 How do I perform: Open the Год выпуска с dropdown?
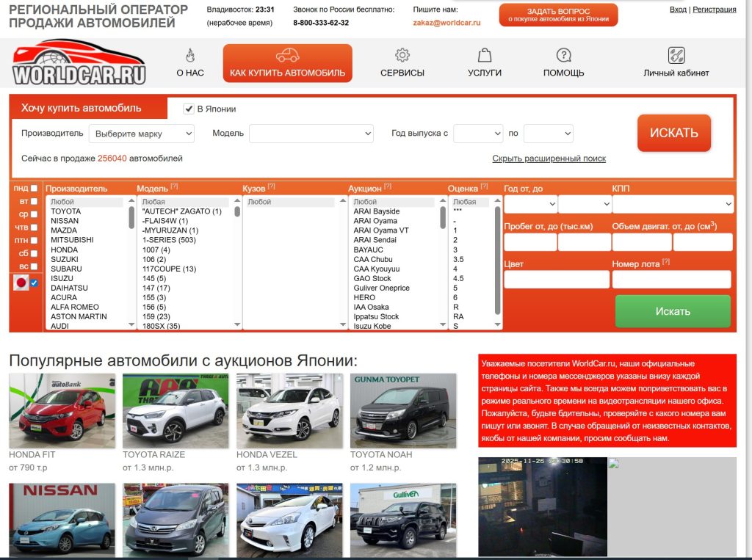point(478,133)
